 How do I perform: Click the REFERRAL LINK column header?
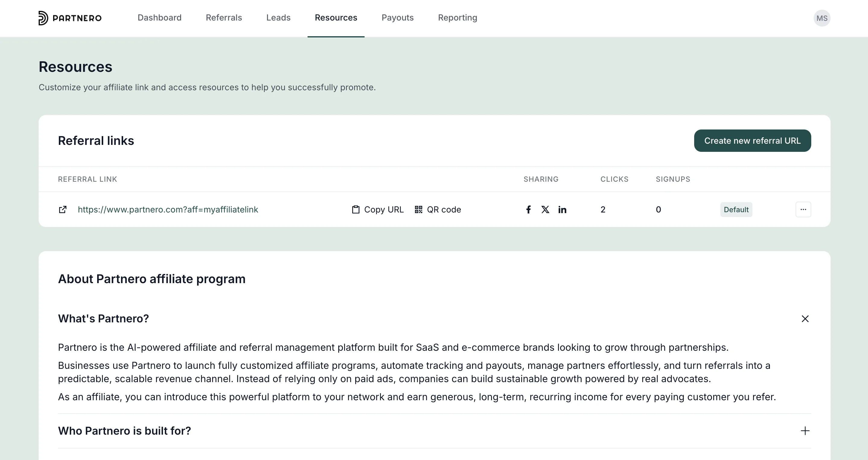87,179
